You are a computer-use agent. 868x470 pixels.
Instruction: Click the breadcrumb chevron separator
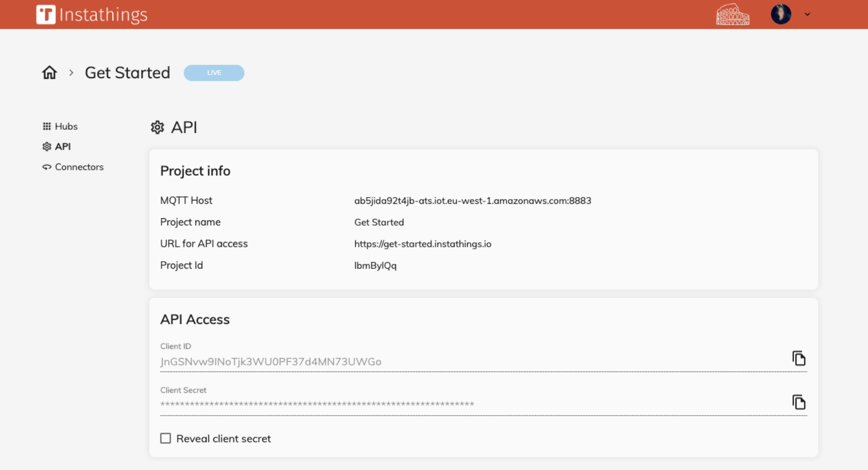[x=72, y=73]
